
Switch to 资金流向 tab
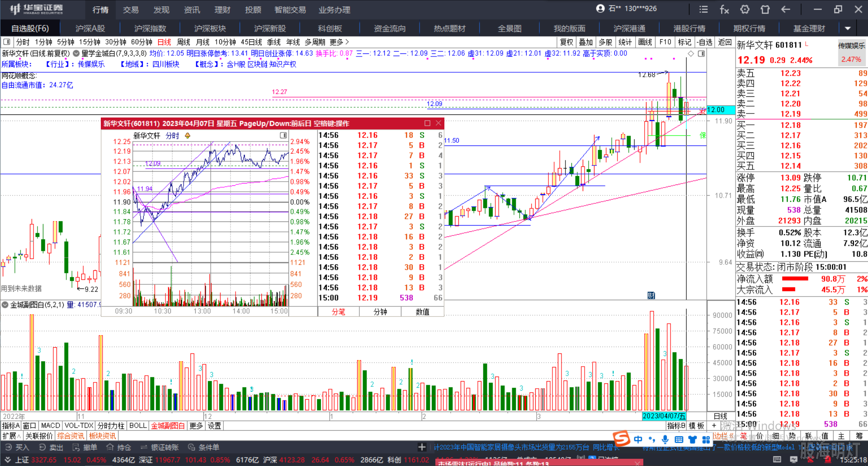390,28
